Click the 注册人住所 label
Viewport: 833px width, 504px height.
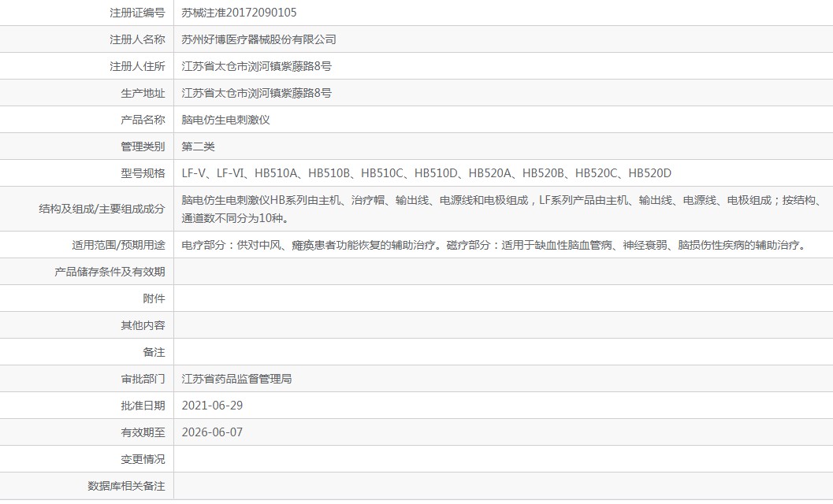click(x=137, y=66)
